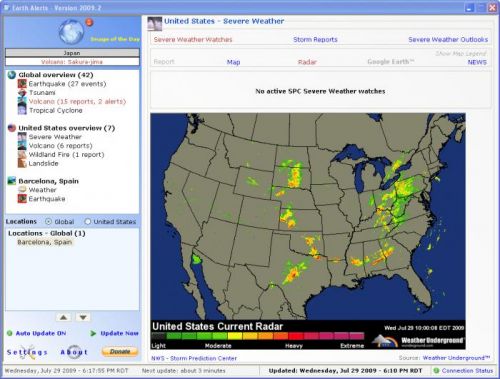Click the Connection Status link
Viewport: 500px width, 379px height.
[467, 371]
